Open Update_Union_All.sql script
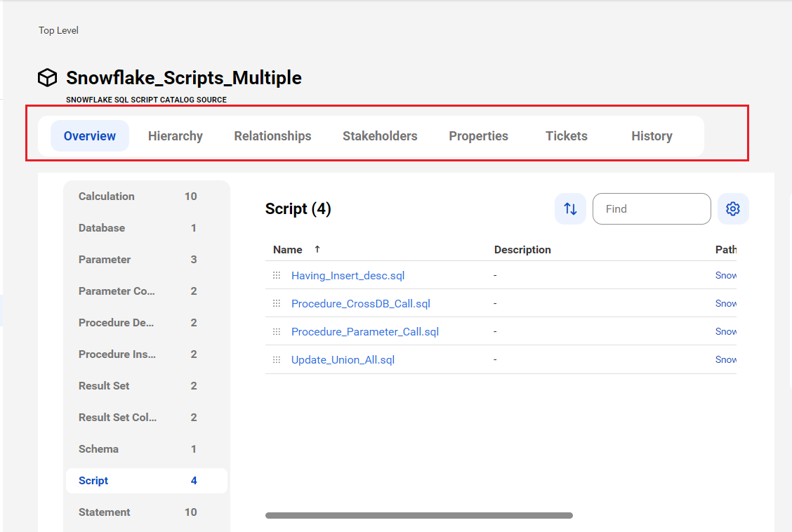The height and width of the screenshot is (532, 792). [343, 360]
